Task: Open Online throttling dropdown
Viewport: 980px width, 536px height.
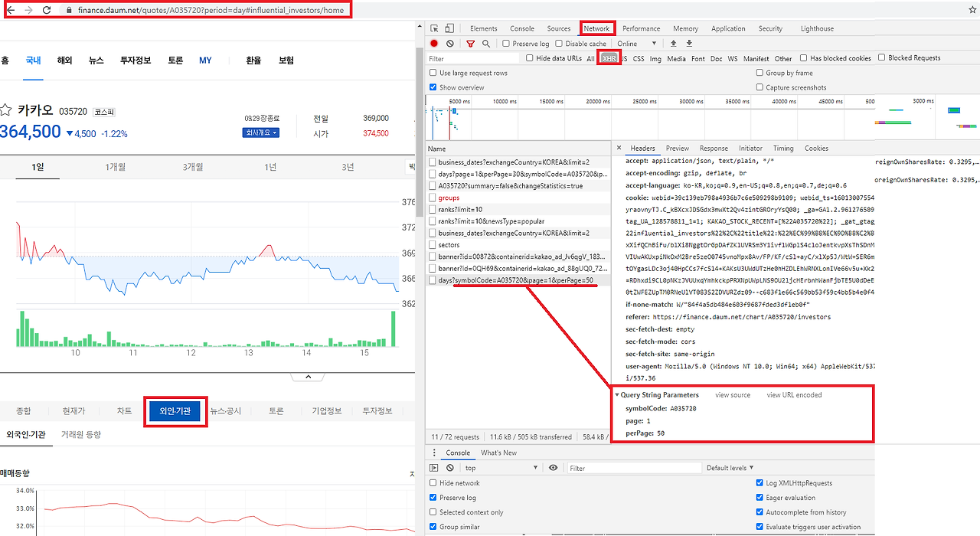Action: [639, 44]
